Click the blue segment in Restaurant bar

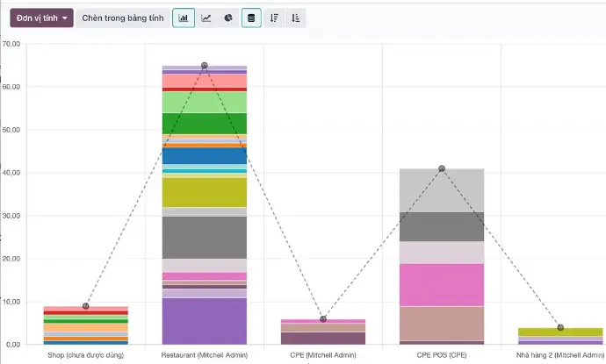(205, 155)
